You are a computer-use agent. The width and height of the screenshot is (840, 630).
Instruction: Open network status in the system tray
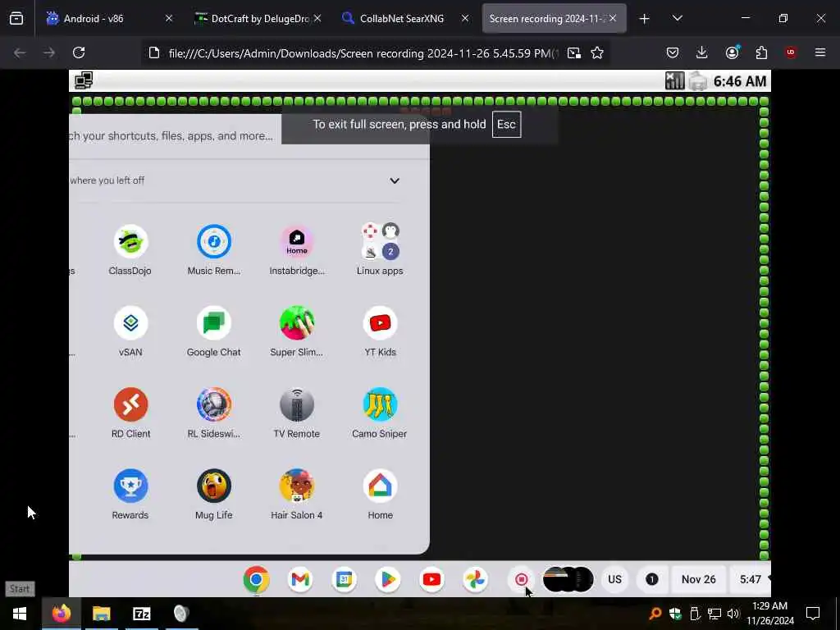(x=714, y=614)
